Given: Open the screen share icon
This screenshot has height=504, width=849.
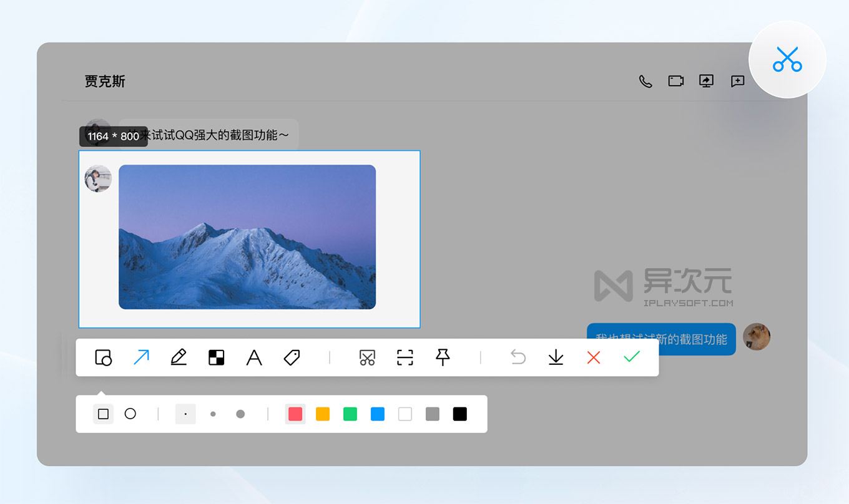Looking at the screenshot, I should pos(706,81).
